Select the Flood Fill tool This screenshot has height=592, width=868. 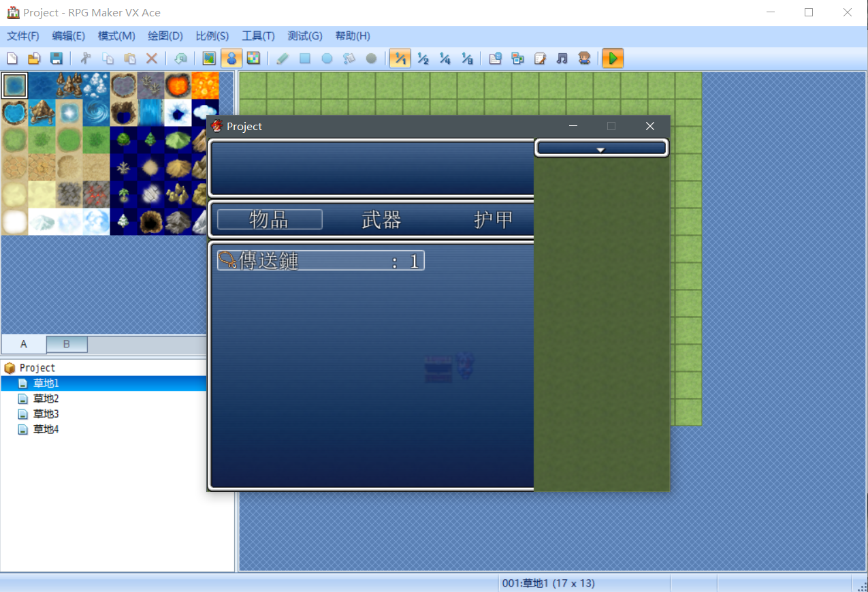[x=349, y=59]
